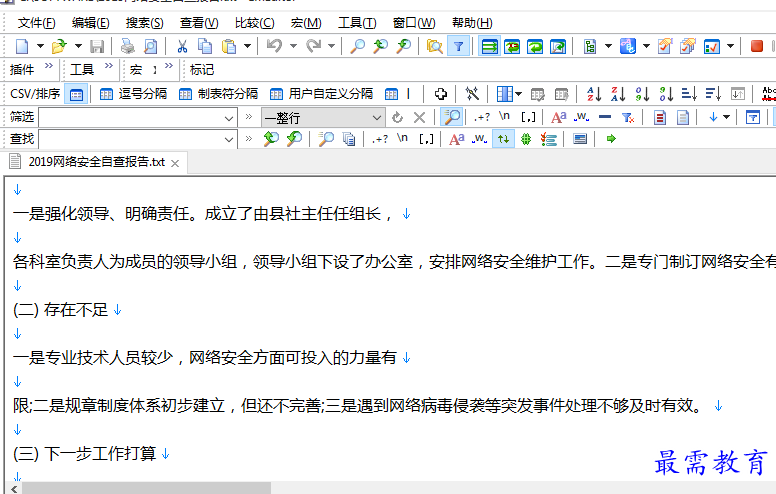Toggle search-around green up-down arrows button
The image size is (776, 494).
[x=503, y=139]
